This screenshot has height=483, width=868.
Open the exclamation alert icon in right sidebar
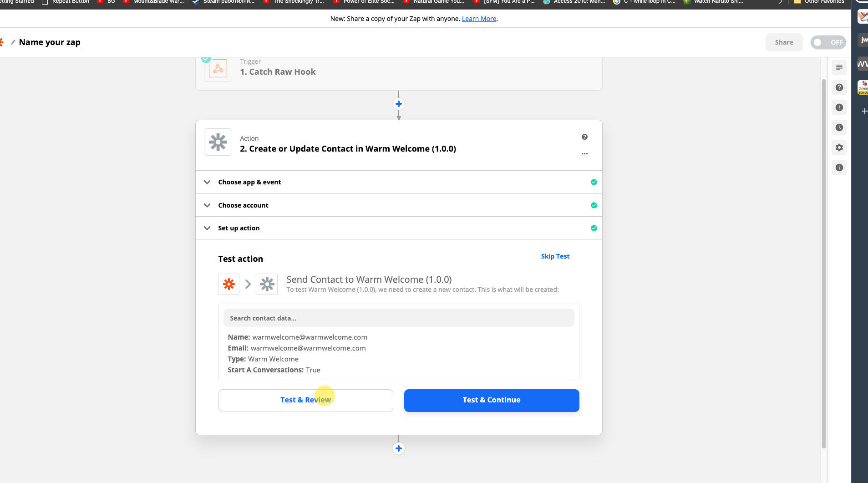point(839,107)
